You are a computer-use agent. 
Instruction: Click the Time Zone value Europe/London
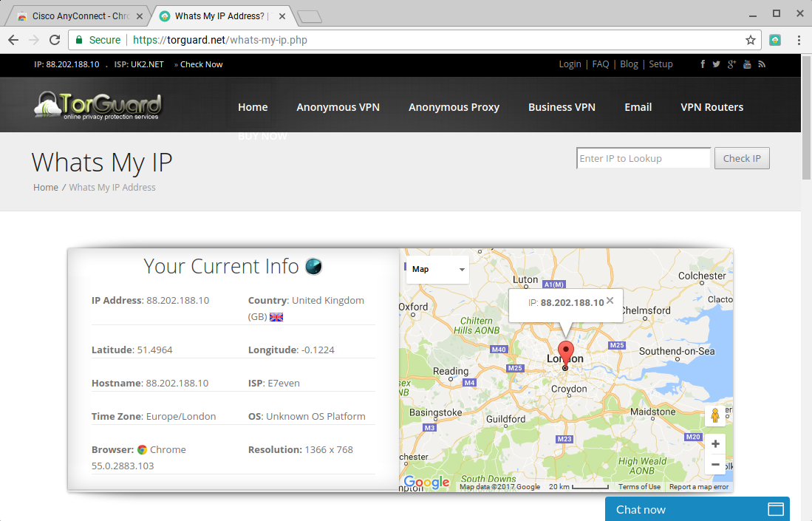click(x=181, y=416)
